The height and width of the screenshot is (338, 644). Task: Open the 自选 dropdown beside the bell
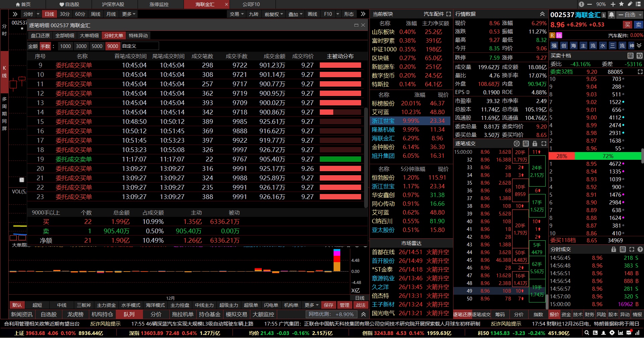(x=630, y=15)
